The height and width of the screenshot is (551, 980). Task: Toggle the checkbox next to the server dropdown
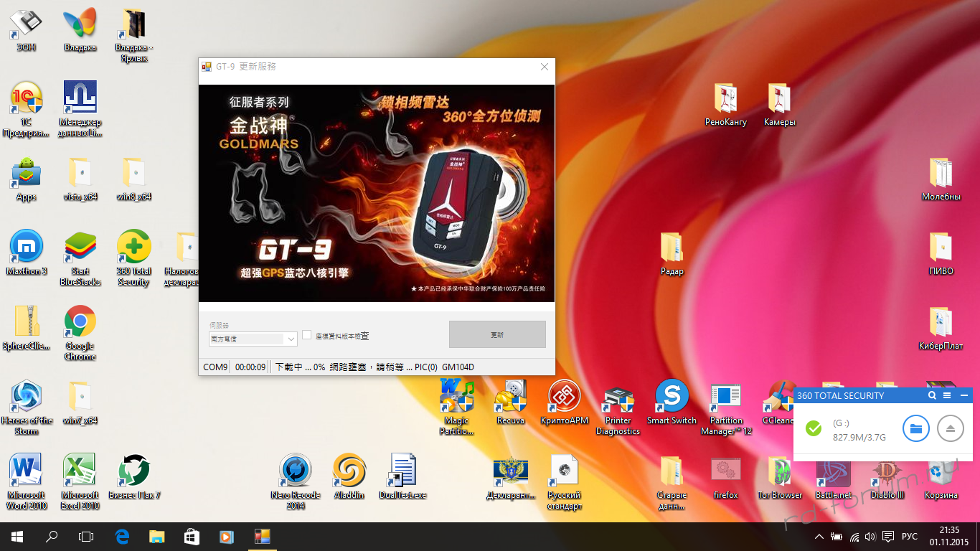point(307,335)
